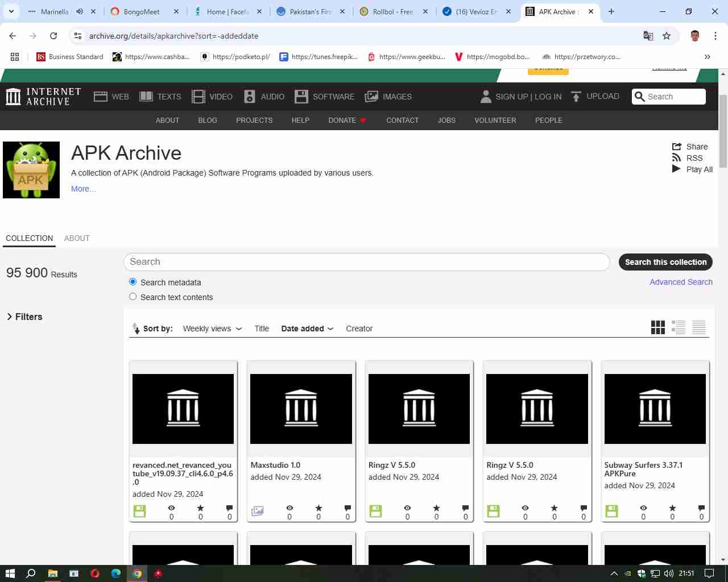This screenshot has height=582, width=728.
Task: Click the user sign-in avatar icon
Action: (486, 97)
